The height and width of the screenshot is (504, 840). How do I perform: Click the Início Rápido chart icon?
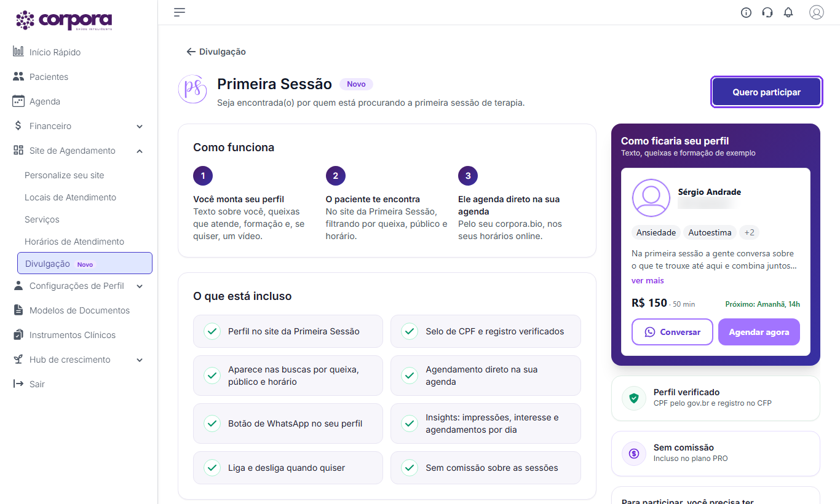18,52
